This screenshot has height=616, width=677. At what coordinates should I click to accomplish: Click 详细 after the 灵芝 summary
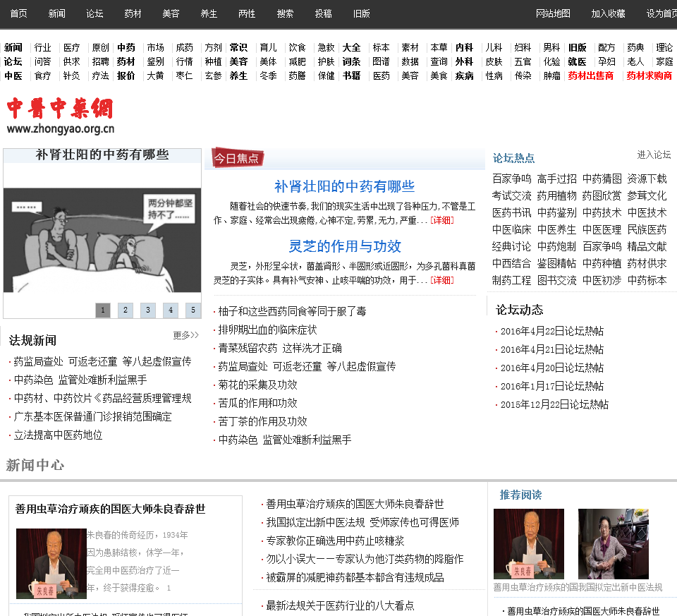[x=442, y=280]
